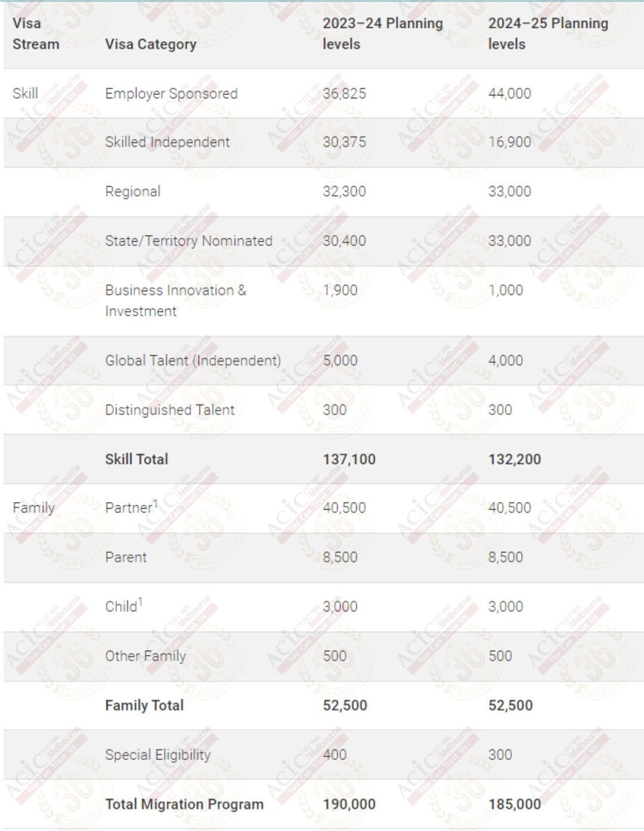Select the Global Talent (Independent) label
This screenshot has height=831, width=644.
point(193,361)
